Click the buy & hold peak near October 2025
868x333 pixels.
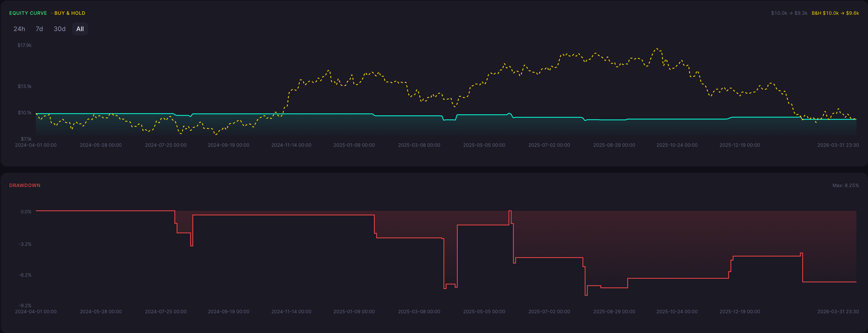657,49
